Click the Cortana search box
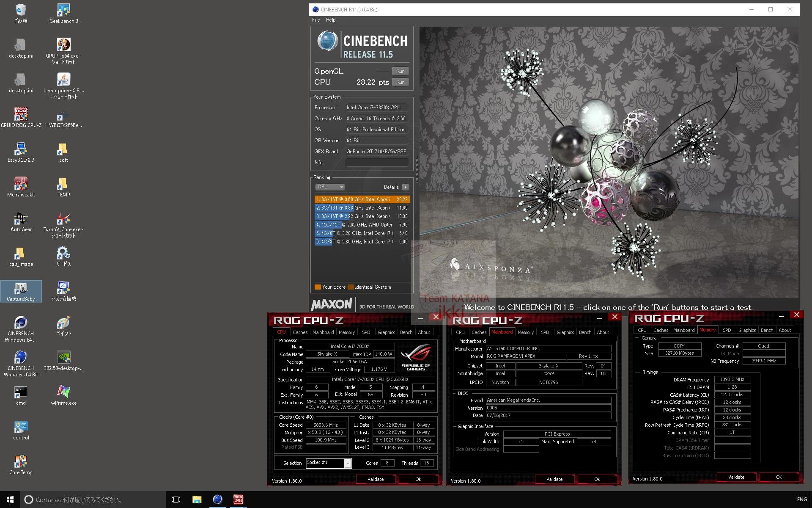Viewport: 812px width, 508px height. pos(93,500)
